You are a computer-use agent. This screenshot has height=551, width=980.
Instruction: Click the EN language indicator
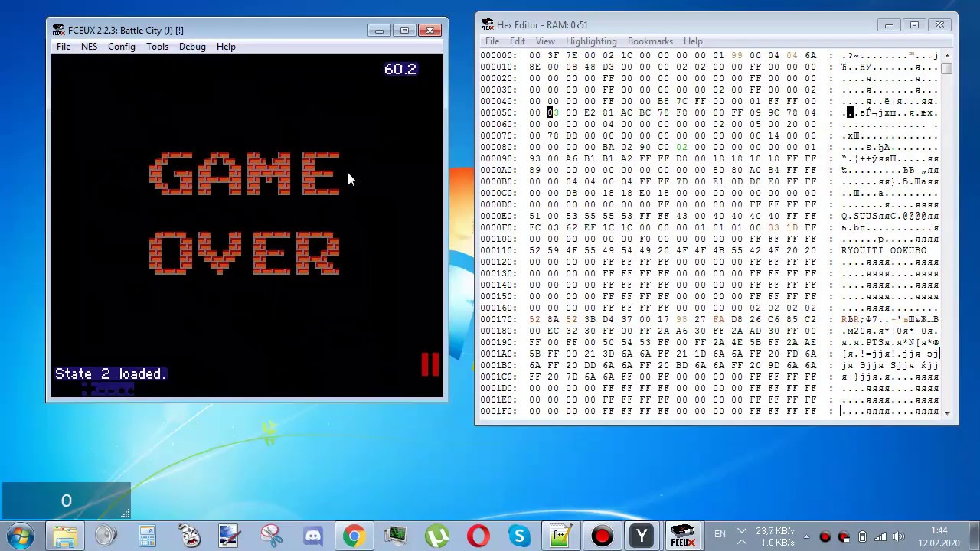point(720,534)
